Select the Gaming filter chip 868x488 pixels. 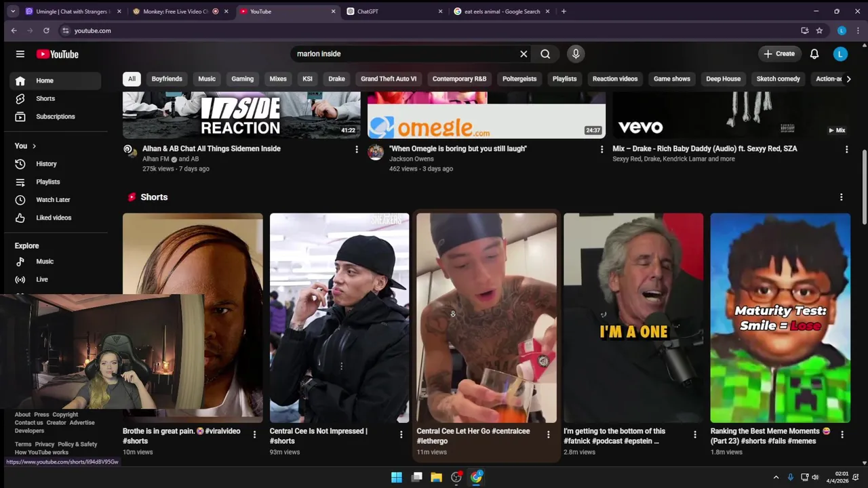pos(242,79)
